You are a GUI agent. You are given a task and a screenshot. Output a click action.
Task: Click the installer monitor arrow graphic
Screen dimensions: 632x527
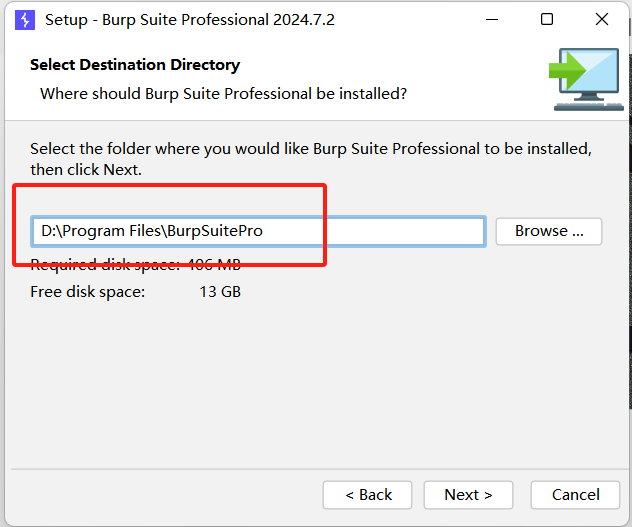pyautogui.click(x=586, y=79)
